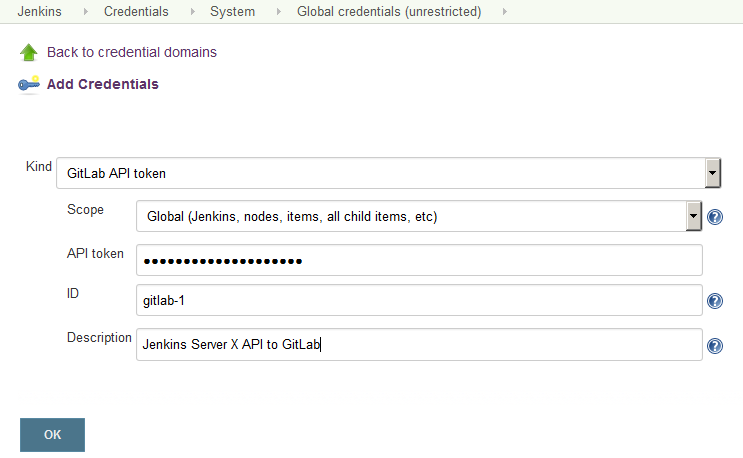
Task: Focus the API token password field
Action: coord(419,260)
